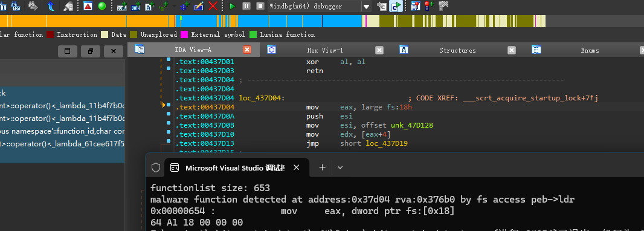Click the blue up arrow toolbar icon

[51, 6]
